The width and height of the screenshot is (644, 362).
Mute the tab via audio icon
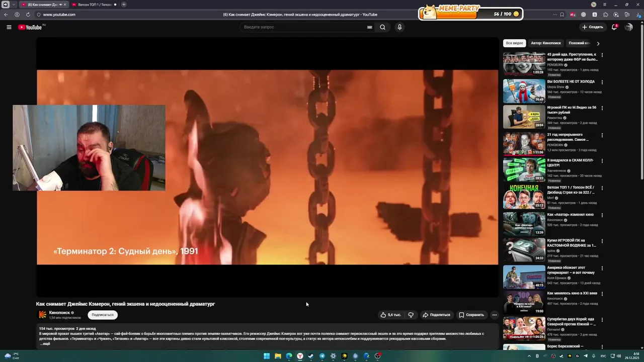click(x=61, y=5)
